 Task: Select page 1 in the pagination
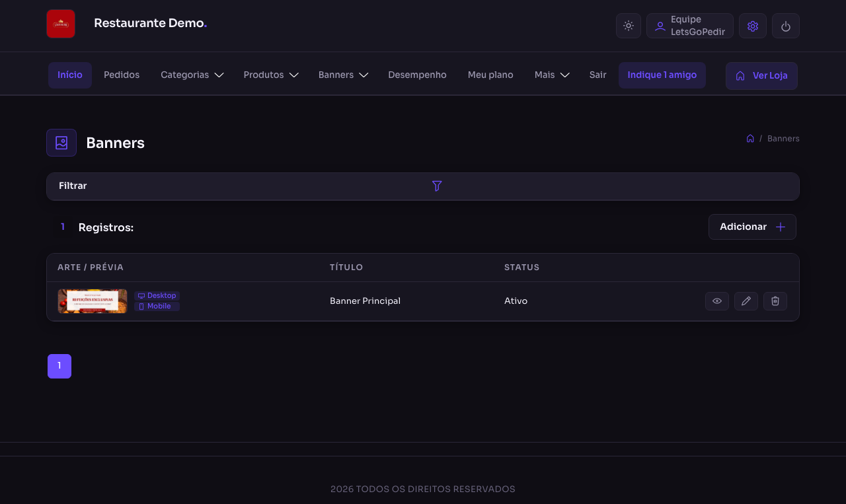point(59,366)
